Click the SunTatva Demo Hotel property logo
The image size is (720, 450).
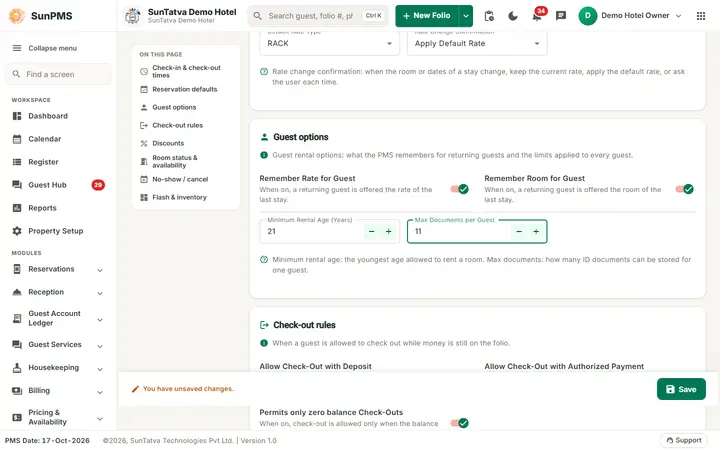(x=133, y=16)
